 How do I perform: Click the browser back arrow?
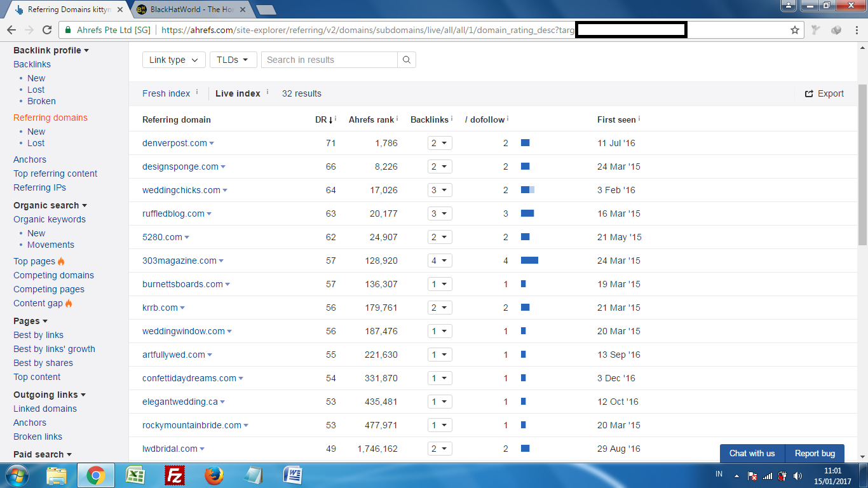click(11, 30)
